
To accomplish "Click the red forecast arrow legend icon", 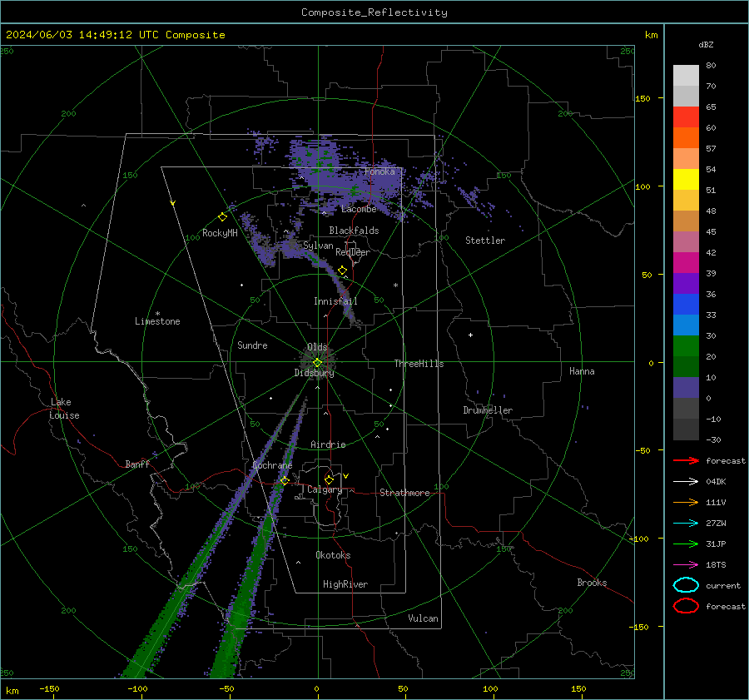I will 686,460.
